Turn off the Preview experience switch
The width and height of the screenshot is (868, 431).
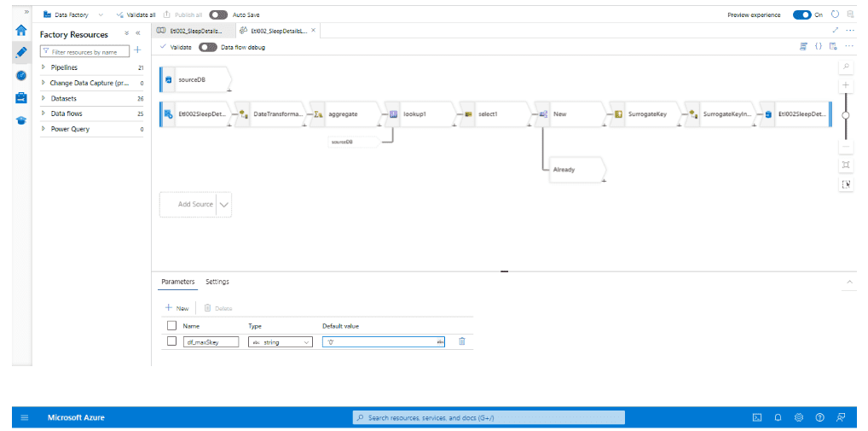click(802, 15)
